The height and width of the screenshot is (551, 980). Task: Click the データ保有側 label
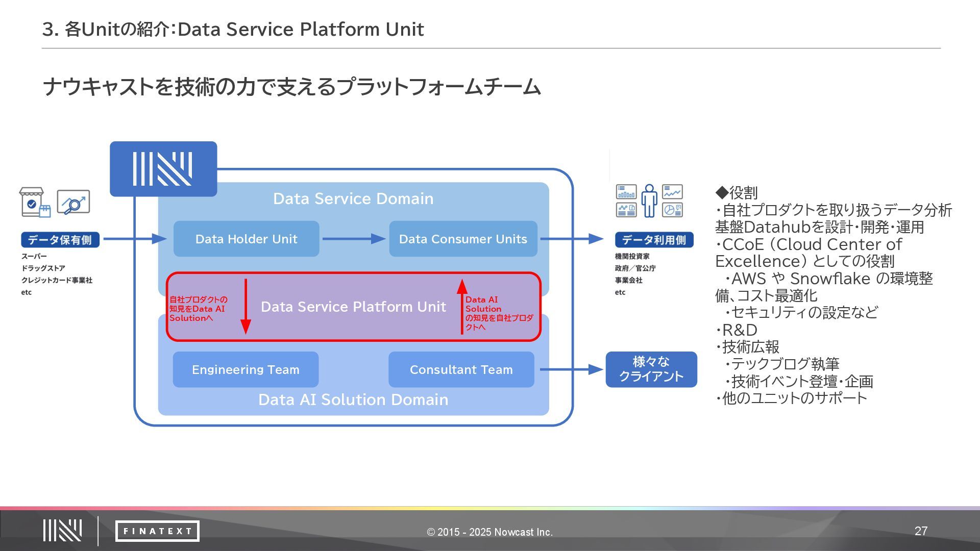[x=60, y=240]
